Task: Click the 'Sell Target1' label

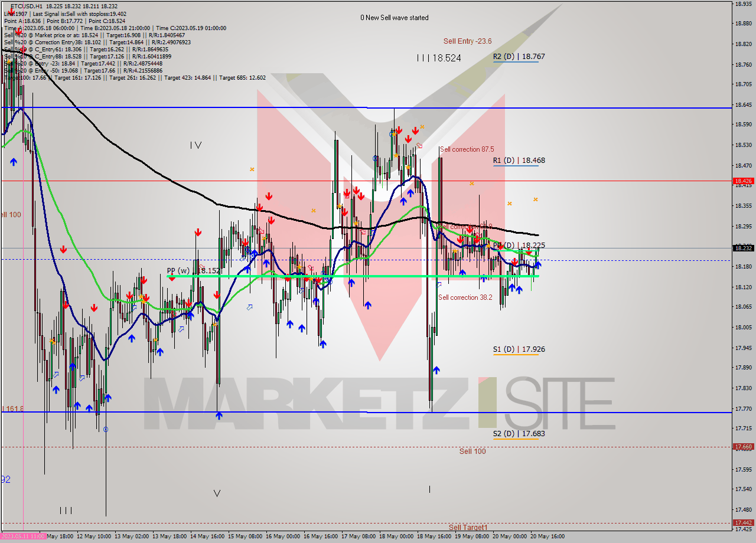Action: pos(468,528)
